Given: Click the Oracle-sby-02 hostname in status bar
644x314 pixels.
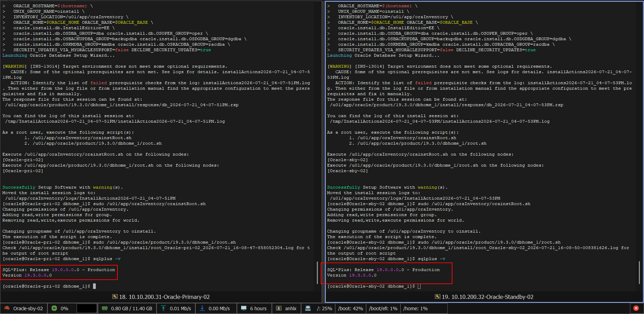Looking at the screenshot, I should click(28, 309).
